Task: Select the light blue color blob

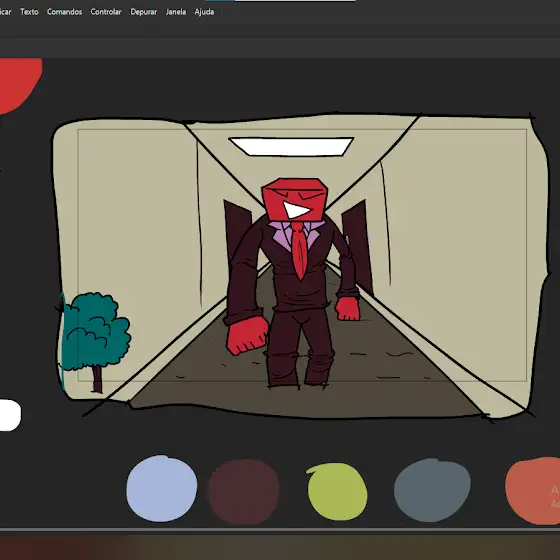Action: click(x=161, y=488)
